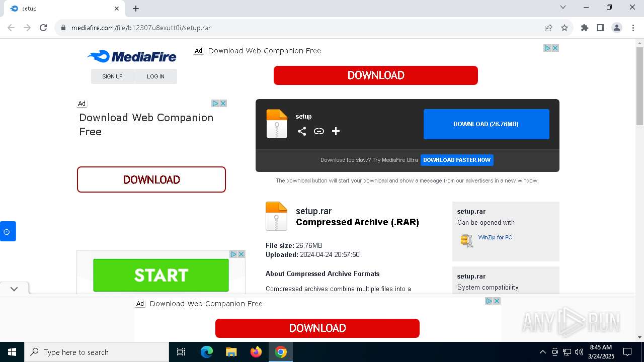View site information lock icon
Viewport: 644px width, 362px height.
[x=63, y=28]
